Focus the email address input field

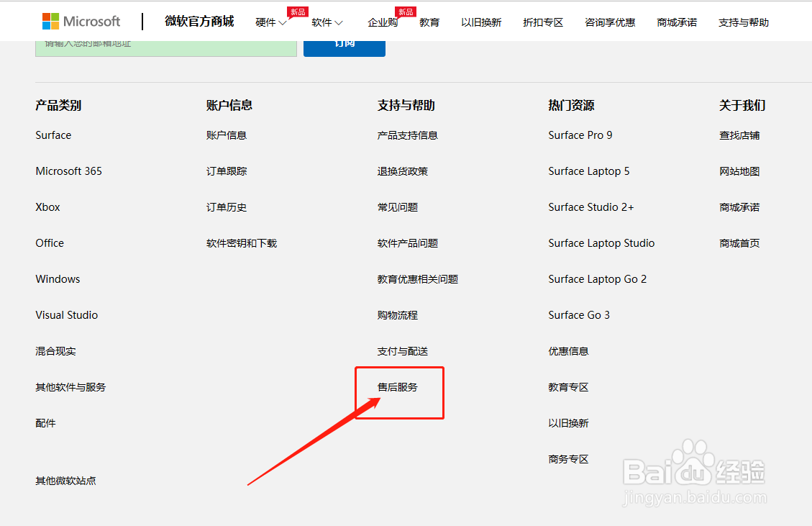pyautogui.click(x=165, y=48)
